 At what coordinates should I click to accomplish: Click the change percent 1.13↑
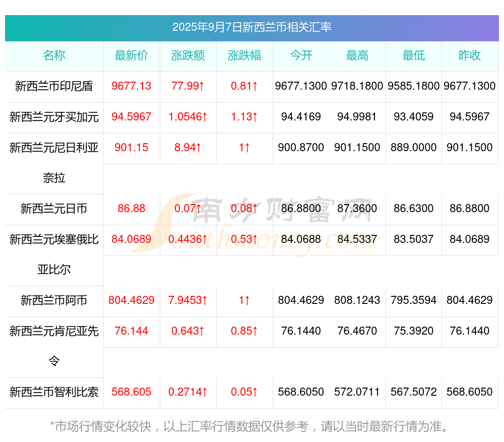point(244,117)
